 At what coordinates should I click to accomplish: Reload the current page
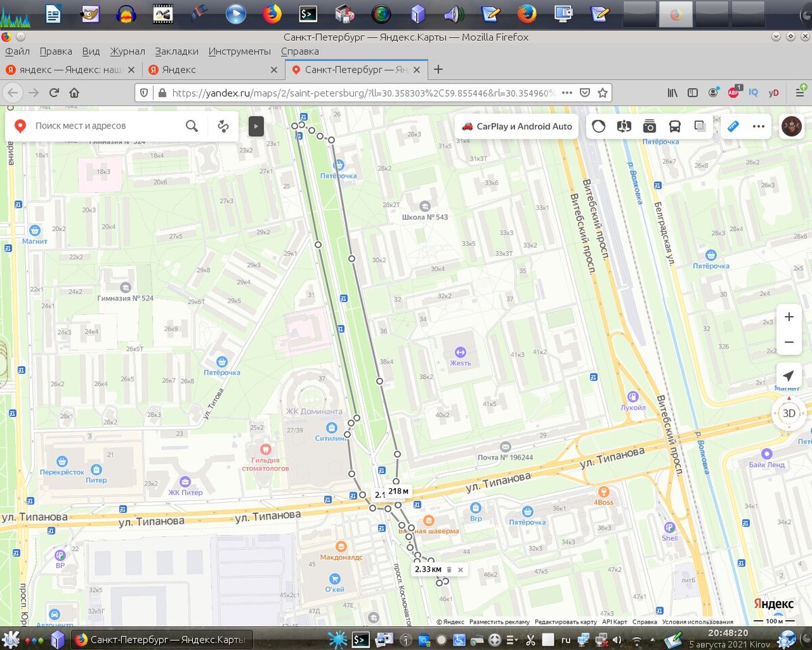tap(54, 93)
